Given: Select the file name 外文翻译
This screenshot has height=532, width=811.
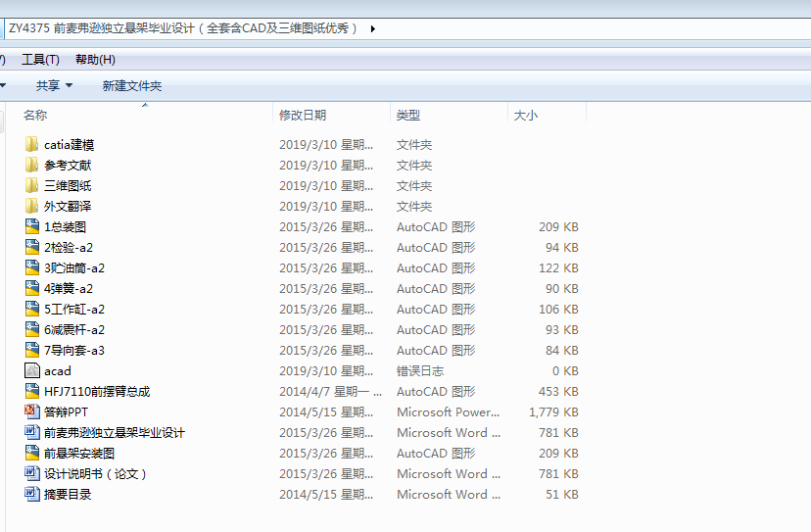Looking at the screenshot, I should tap(68, 206).
